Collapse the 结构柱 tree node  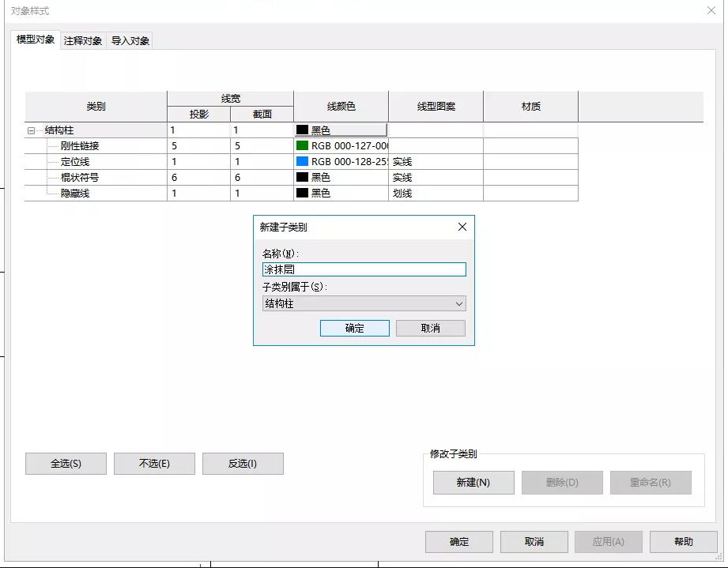pyautogui.click(x=31, y=130)
